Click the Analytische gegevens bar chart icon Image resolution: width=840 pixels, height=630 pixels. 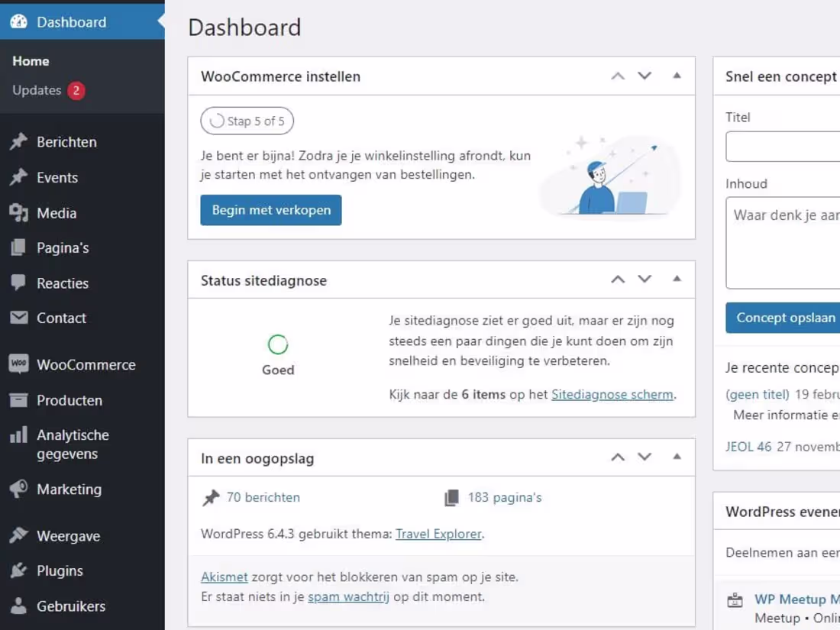coord(19,435)
